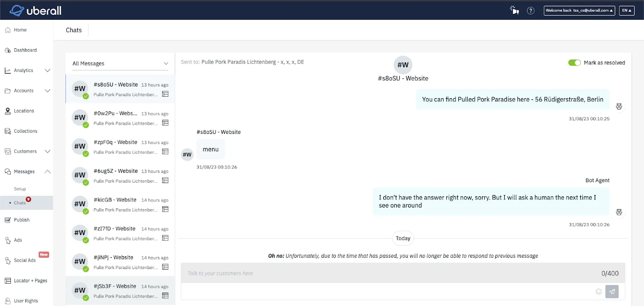Viewport: 644px width, 306px height.
Task: Open the emoji picker smiley icon
Action: coord(599,292)
